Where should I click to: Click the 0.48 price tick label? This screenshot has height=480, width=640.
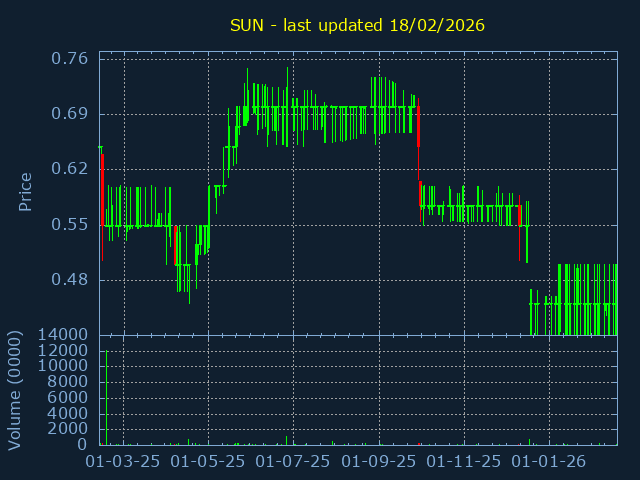69,280
